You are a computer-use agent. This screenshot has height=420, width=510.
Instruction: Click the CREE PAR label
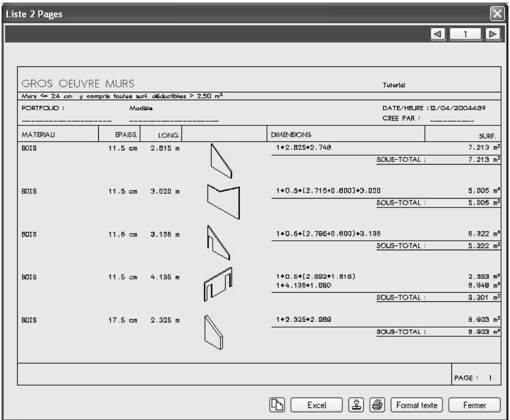(x=401, y=119)
